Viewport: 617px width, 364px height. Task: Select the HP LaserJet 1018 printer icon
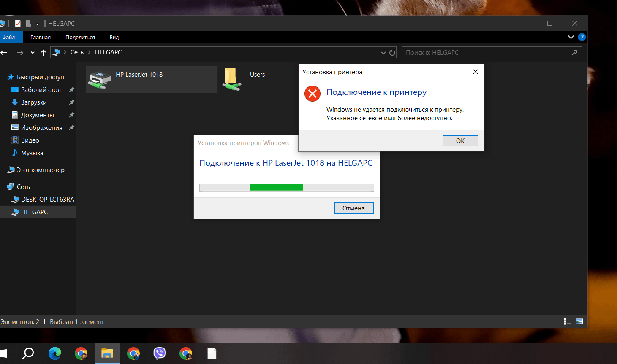click(x=100, y=79)
